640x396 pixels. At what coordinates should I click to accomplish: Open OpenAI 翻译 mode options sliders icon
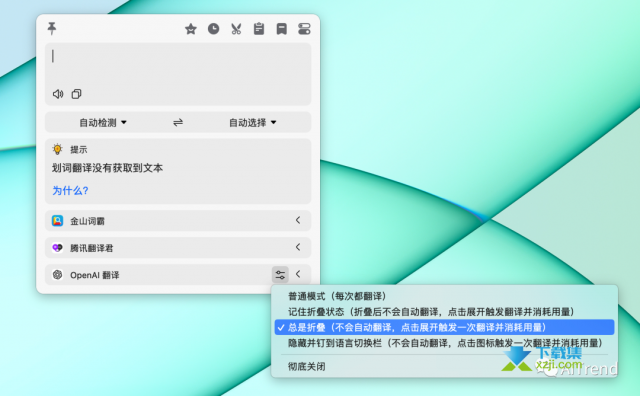tap(280, 275)
